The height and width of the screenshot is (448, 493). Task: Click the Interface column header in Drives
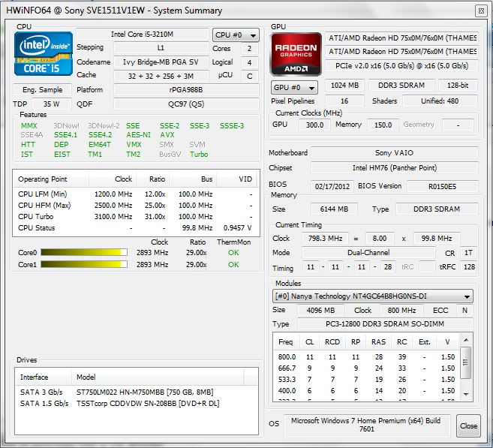43,377
